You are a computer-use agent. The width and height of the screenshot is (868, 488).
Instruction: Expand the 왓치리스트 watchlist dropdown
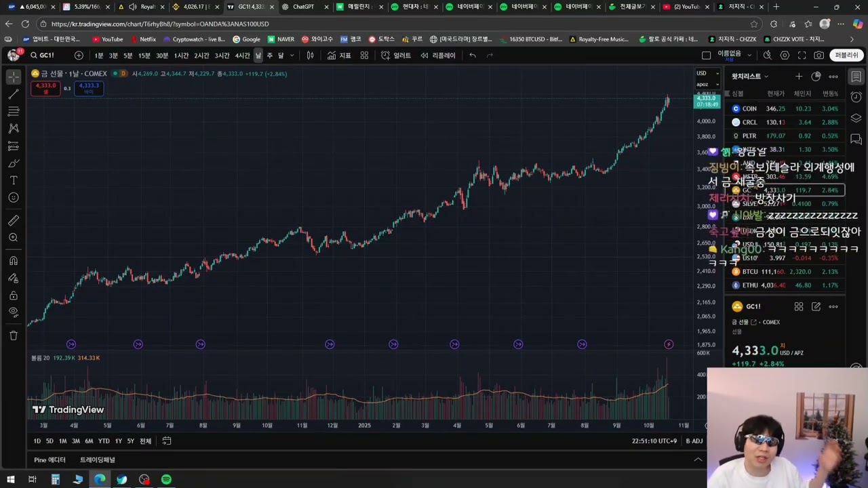(750, 77)
